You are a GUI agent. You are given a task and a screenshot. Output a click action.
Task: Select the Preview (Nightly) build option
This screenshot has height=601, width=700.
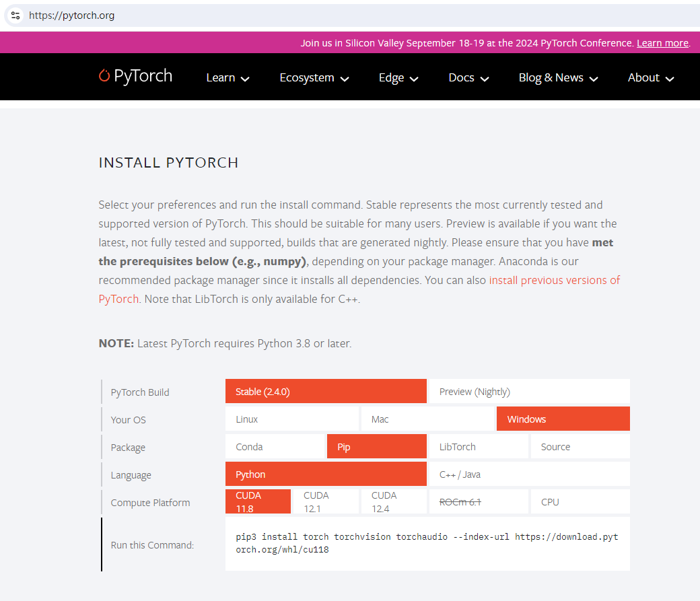(530, 391)
